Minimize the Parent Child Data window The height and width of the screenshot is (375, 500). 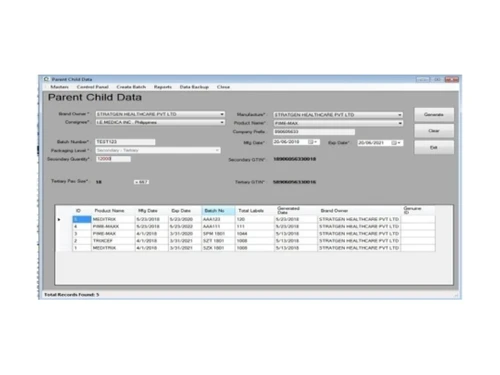coord(423,79)
